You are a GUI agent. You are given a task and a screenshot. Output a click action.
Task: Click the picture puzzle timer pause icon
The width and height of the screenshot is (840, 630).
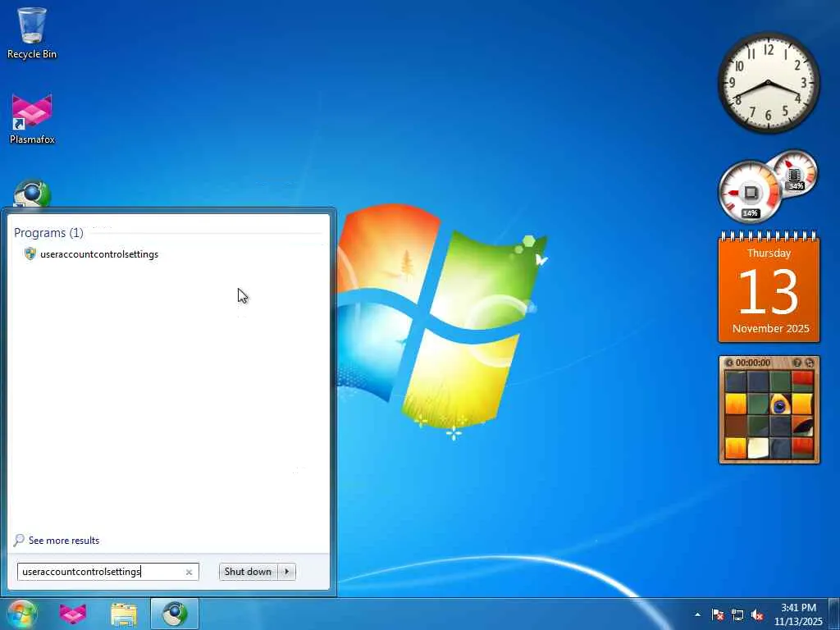pyautogui.click(x=729, y=363)
